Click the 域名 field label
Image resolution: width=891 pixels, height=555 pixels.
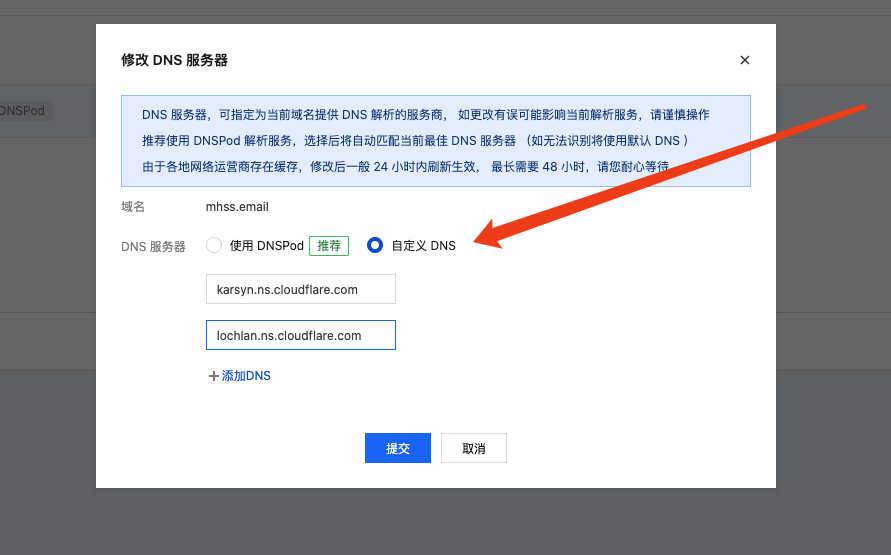133,207
